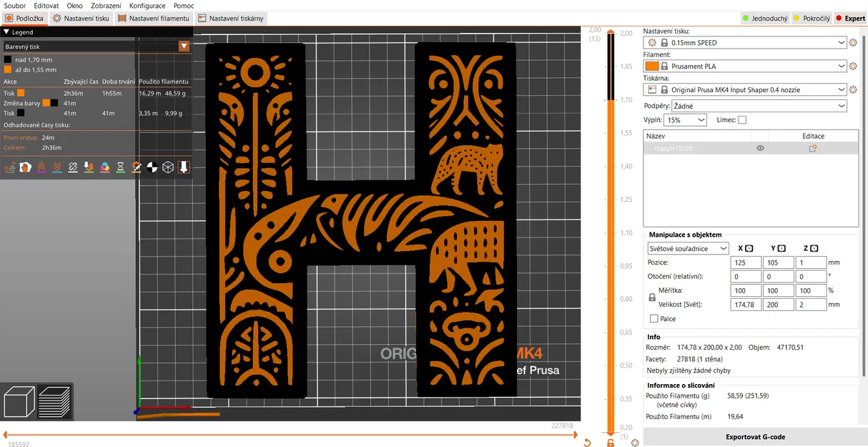Open Barevný tisk view type dropdown
This screenshot has width=868, height=447.
coord(96,46)
